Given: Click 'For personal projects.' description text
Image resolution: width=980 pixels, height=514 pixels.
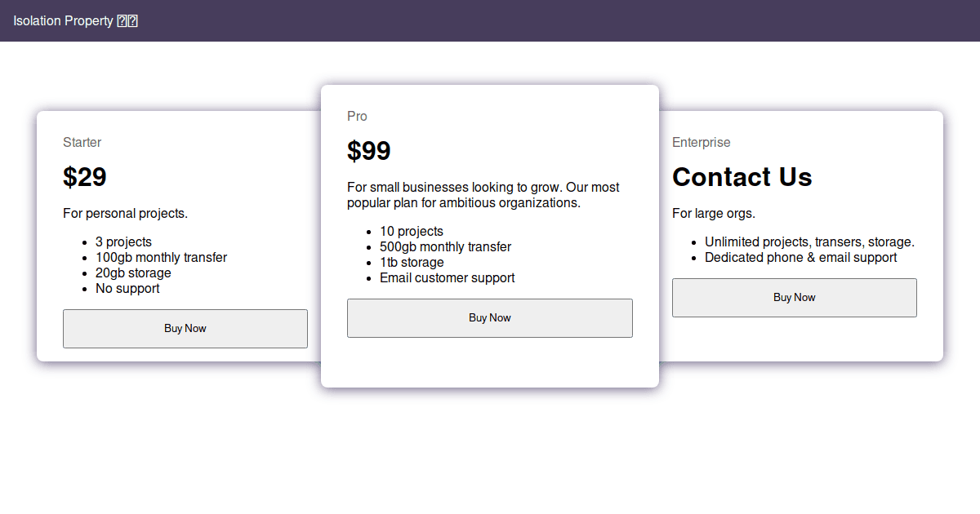Looking at the screenshot, I should (x=125, y=214).
